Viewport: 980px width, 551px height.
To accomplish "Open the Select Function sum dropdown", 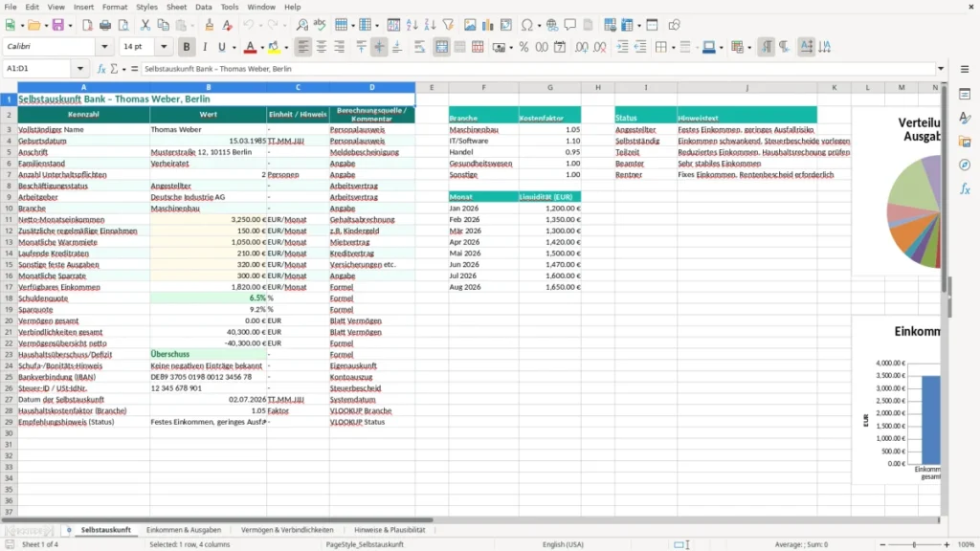I will pyautogui.click(x=123, y=69).
